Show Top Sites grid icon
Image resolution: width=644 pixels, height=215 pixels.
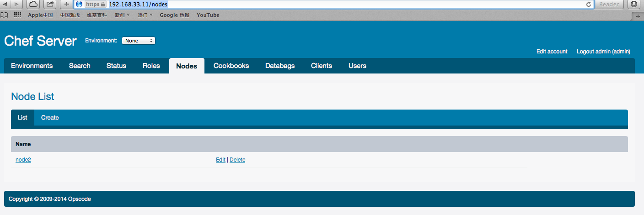pos(18,15)
